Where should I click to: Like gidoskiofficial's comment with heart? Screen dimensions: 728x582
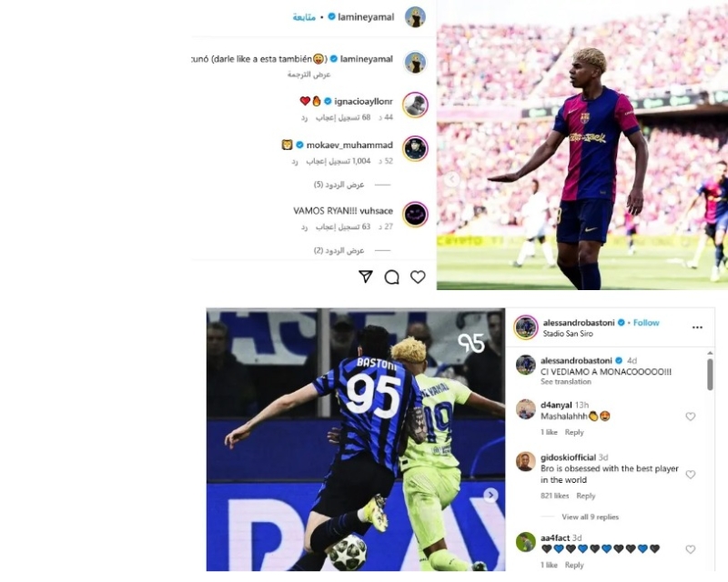[691, 475]
